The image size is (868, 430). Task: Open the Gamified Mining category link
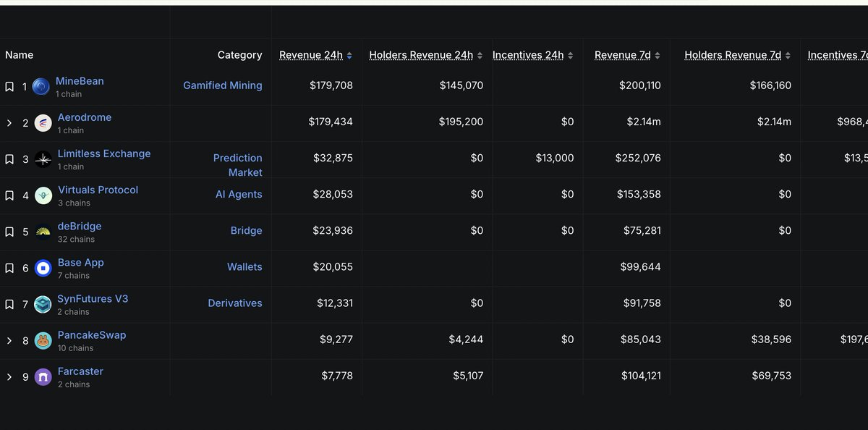223,85
